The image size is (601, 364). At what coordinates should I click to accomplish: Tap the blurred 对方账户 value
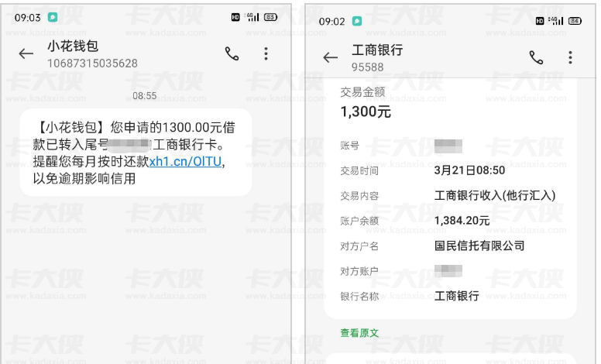pos(448,271)
